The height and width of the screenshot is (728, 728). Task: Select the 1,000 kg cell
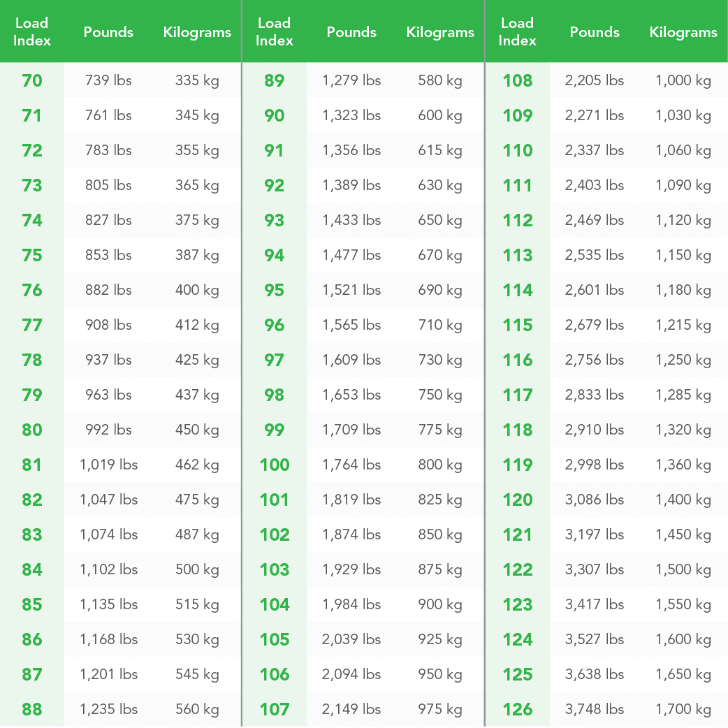683,81
